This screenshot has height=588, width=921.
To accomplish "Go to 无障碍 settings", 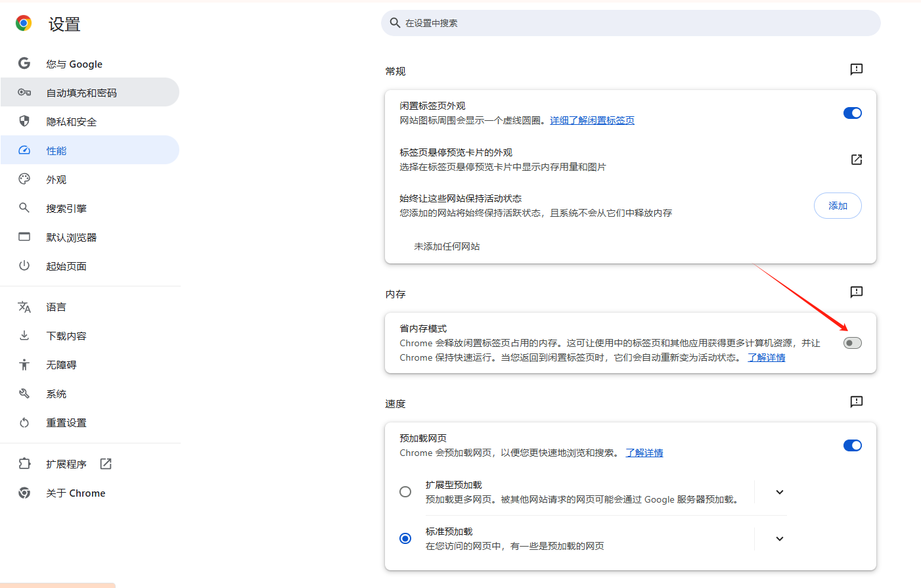I will (90, 365).
